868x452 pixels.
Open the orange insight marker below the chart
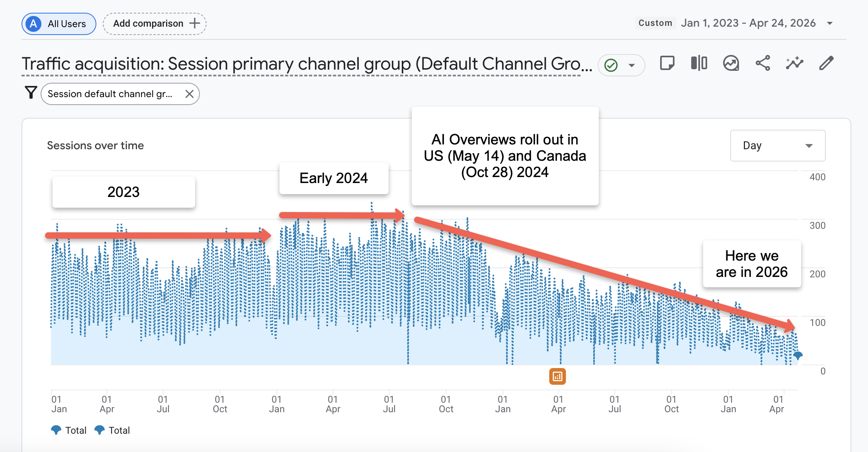coord(558,376)
